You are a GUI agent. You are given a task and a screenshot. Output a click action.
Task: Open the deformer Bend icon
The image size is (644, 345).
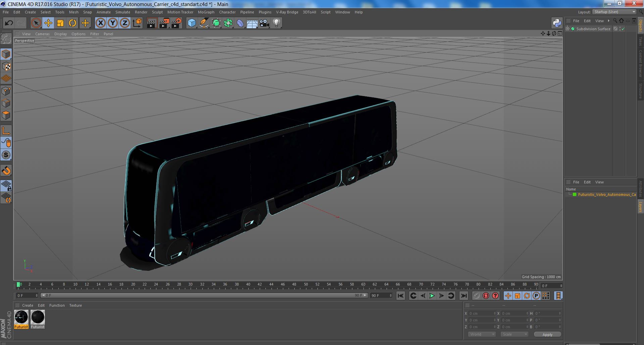(240, 23)
